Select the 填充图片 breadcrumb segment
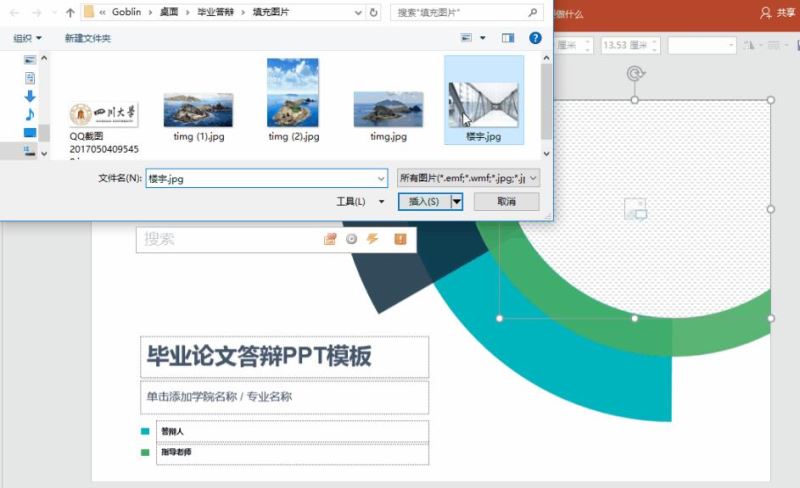The image size is (800, 488). (271, 12)
